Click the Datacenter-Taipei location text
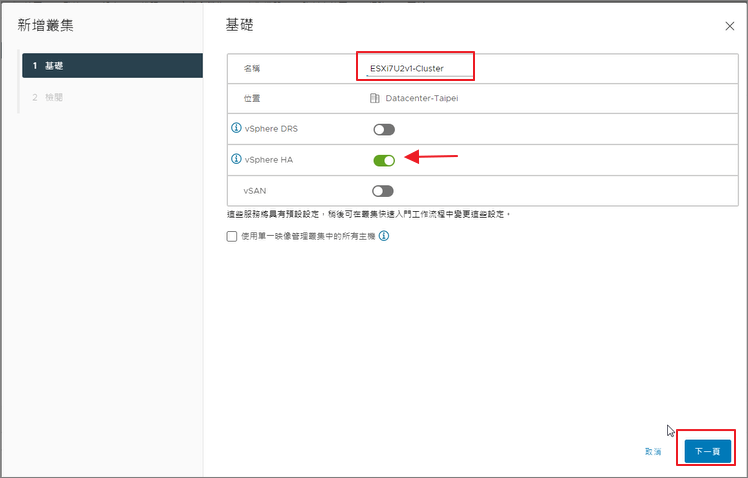748x478 pixels. point(422,98)
